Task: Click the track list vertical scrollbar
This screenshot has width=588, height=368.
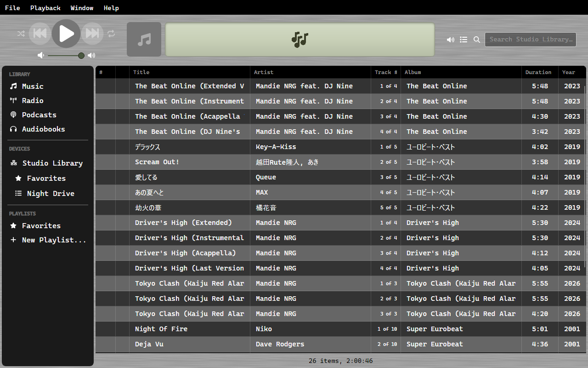Action: pos(585,176)
